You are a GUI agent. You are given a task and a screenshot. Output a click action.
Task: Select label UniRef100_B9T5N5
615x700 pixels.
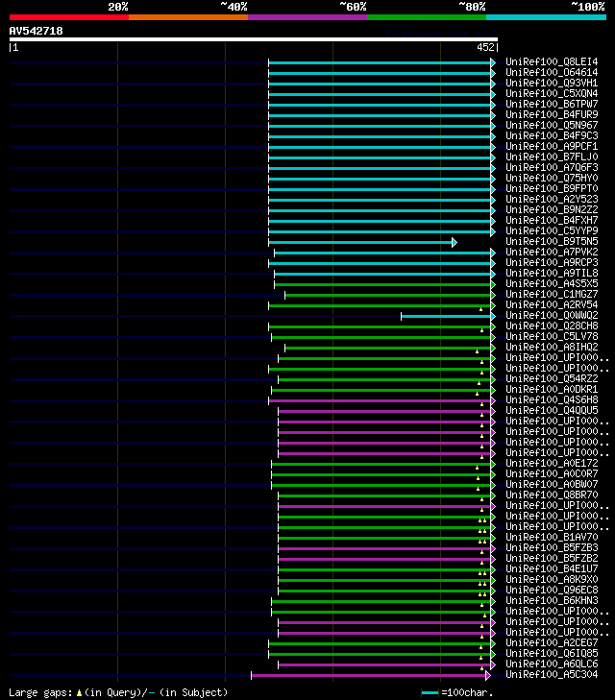pyautogui.click(x=552, y=242)
